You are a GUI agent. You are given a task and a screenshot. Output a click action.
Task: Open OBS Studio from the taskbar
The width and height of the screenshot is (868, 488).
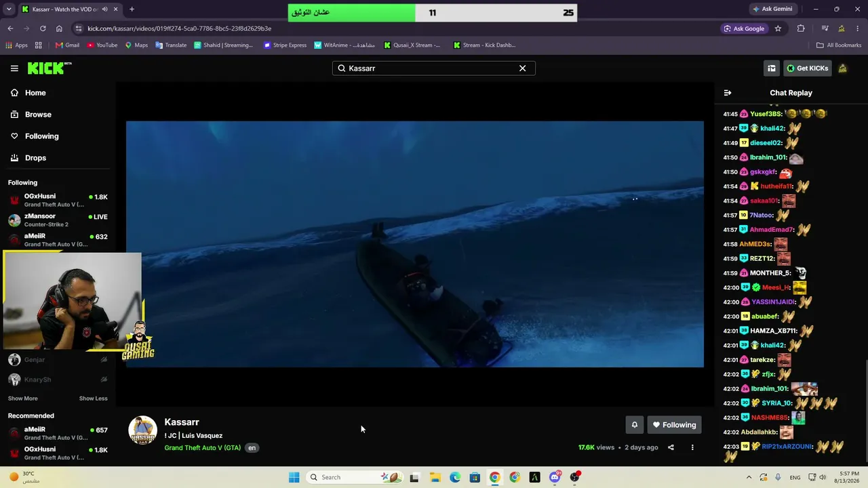(x=575, y=477)
